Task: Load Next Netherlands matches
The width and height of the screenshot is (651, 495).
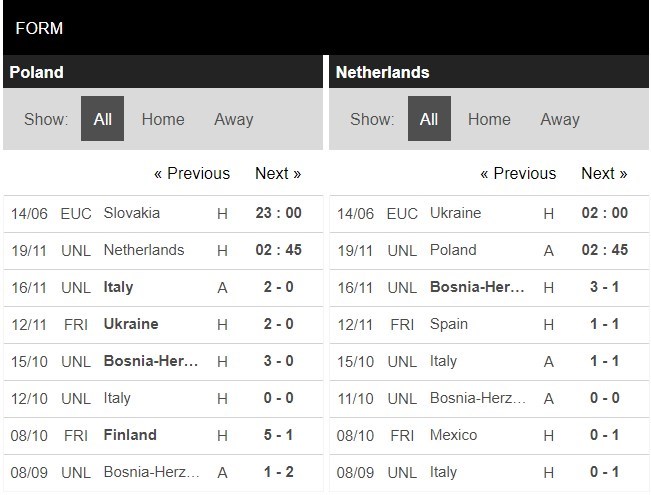Action: [x=604, y=173]
